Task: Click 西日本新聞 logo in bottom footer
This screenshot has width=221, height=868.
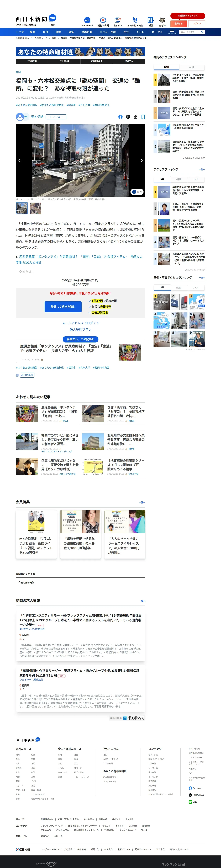Action: click(x=23, y=849)
